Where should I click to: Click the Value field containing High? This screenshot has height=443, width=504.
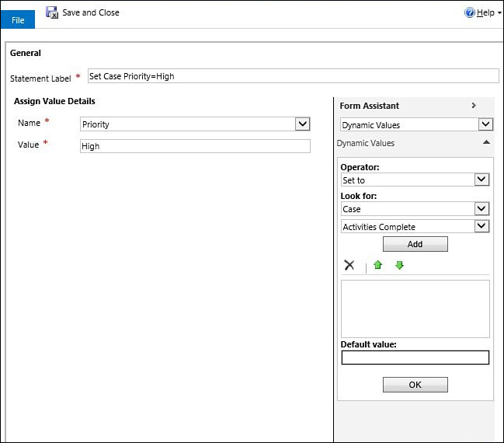click(x=195, y=146)
